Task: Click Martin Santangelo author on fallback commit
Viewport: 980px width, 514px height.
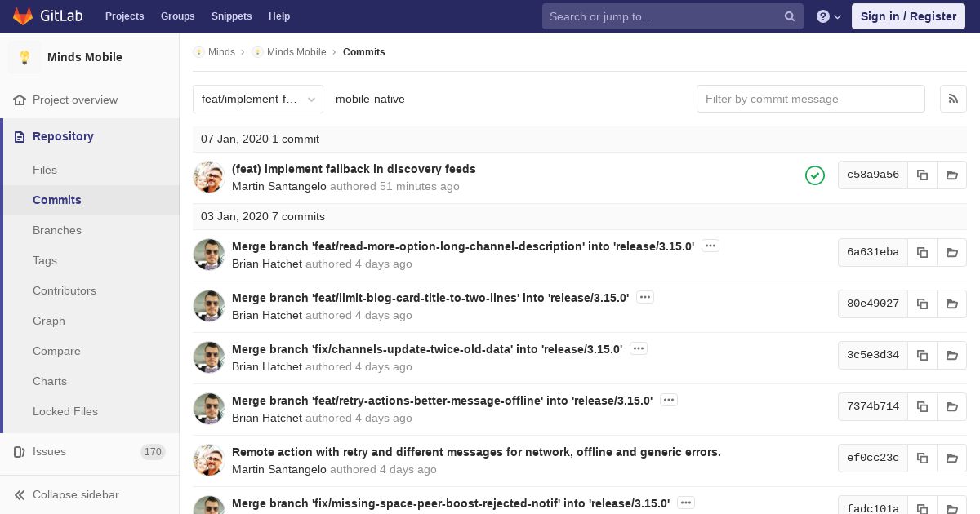Action: click(x=279, y=186)
